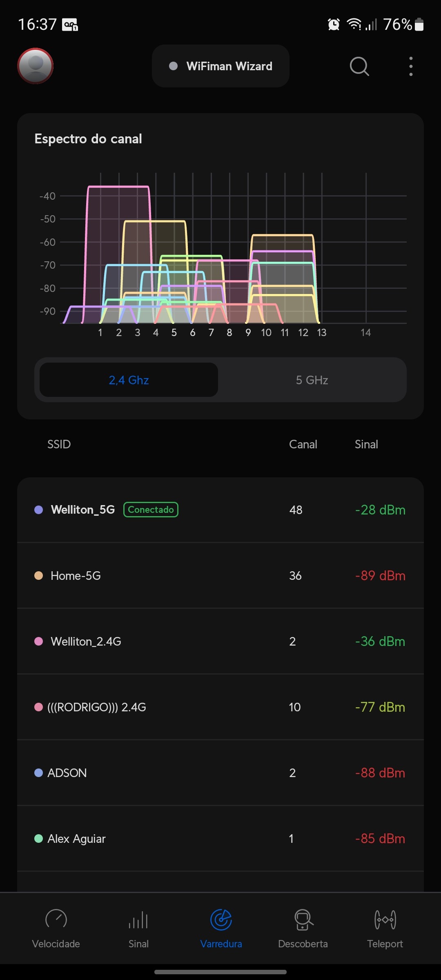Select the (((RODRIGO))) 2.4G network

220,707
